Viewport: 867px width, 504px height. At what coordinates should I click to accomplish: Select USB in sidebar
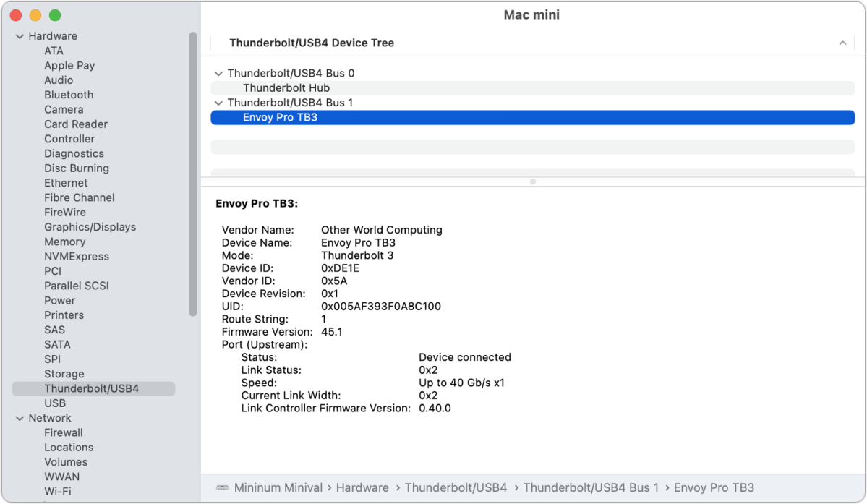tap(55, 403)
